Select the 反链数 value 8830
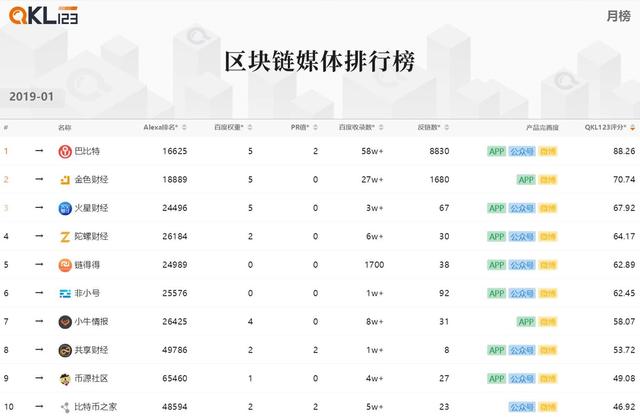640x420 pixels. click(x=439, y=151)
